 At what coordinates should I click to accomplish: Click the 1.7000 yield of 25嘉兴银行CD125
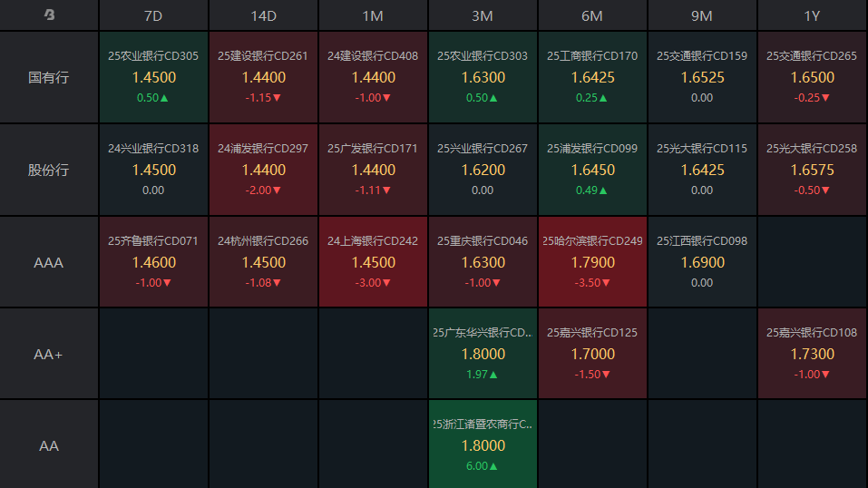(592, 354)
